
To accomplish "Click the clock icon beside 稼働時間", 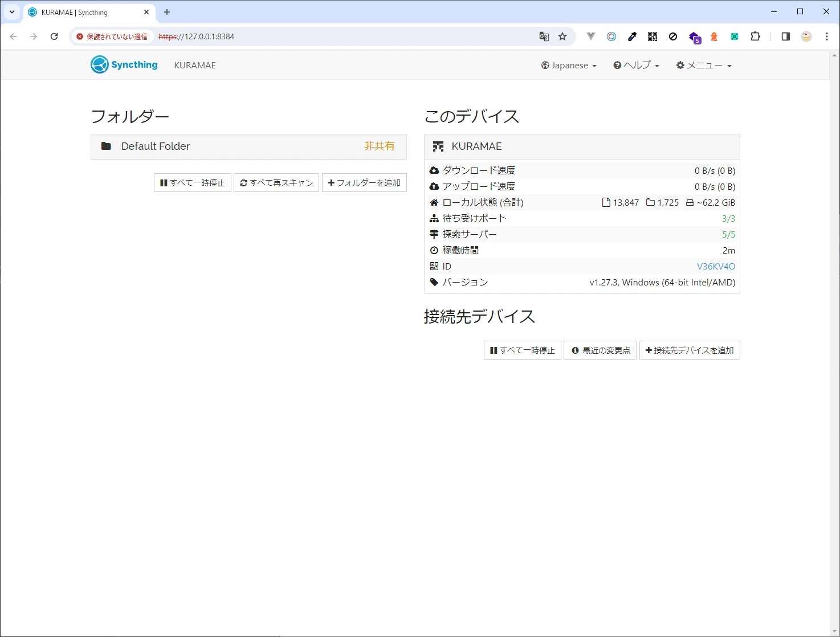I will [x=434, y=250].
